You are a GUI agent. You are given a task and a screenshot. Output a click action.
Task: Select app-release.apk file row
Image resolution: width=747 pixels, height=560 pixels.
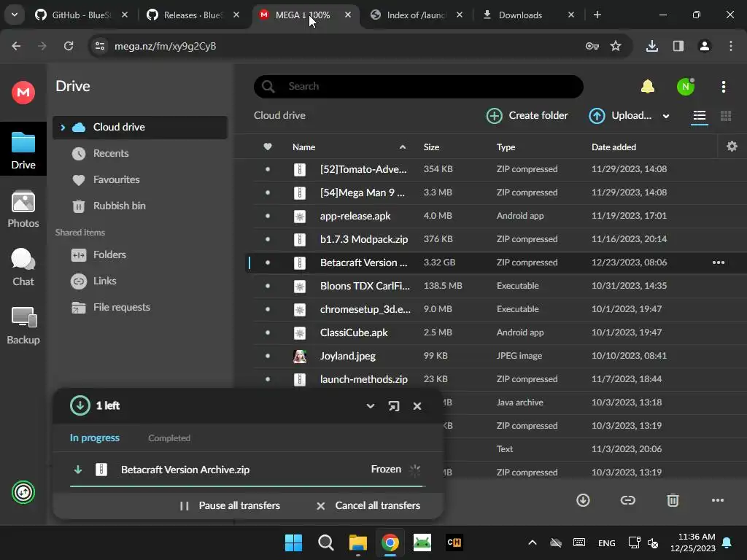495,216
